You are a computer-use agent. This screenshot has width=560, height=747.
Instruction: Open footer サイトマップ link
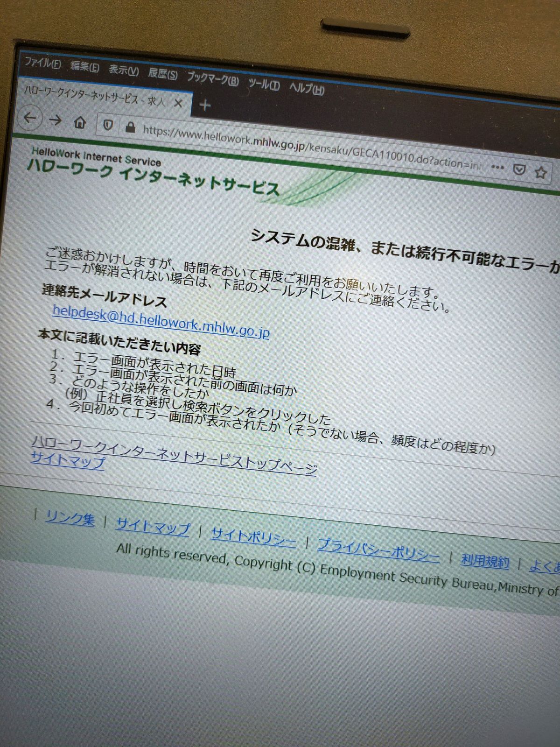point(153,526)
